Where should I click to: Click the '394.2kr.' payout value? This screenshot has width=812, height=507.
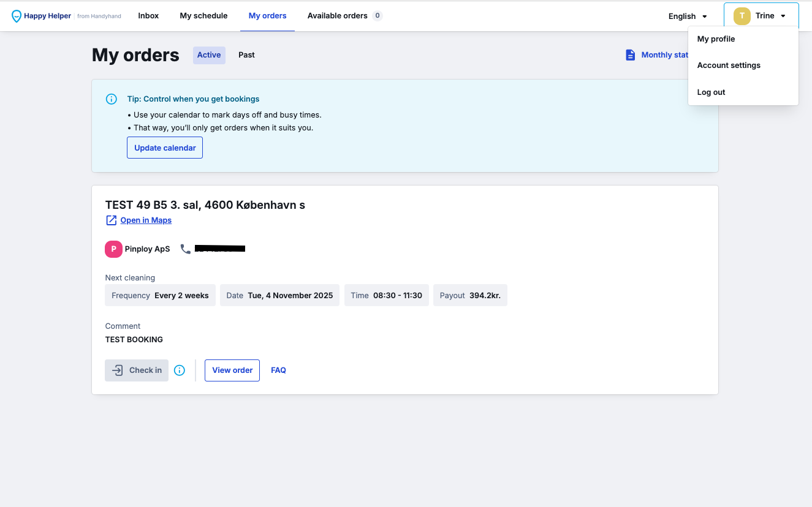pos(485,296)
